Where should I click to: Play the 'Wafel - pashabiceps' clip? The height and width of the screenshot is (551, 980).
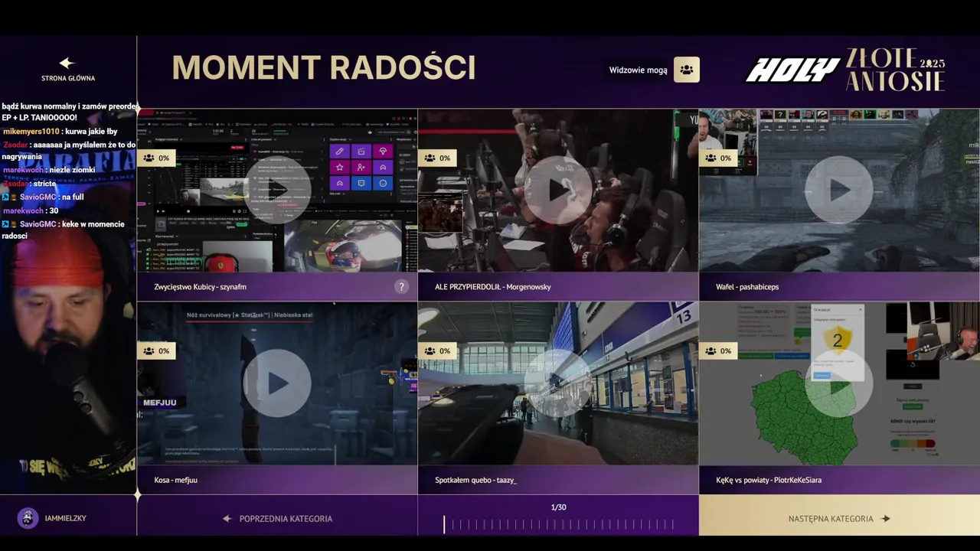tap(839, 190)
